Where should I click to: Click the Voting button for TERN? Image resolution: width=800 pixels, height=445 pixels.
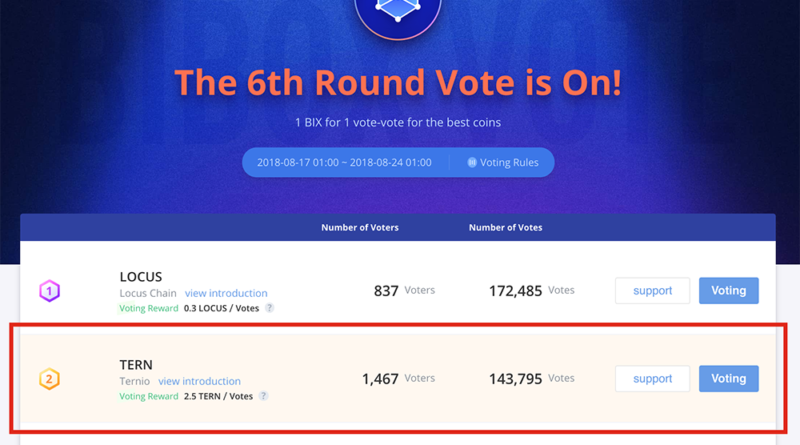pos(728,379)
